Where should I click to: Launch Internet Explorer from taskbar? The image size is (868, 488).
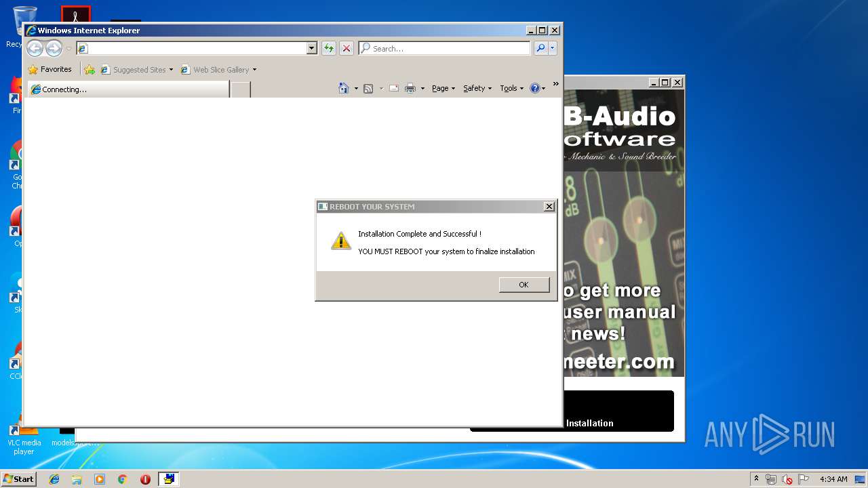pos(54,479)
